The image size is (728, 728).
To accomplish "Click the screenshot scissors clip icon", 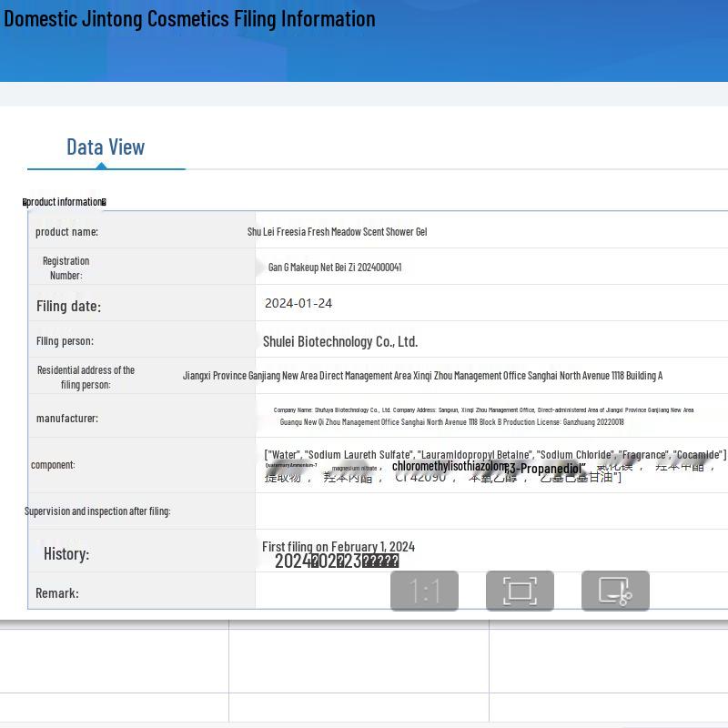I will 615,591.
